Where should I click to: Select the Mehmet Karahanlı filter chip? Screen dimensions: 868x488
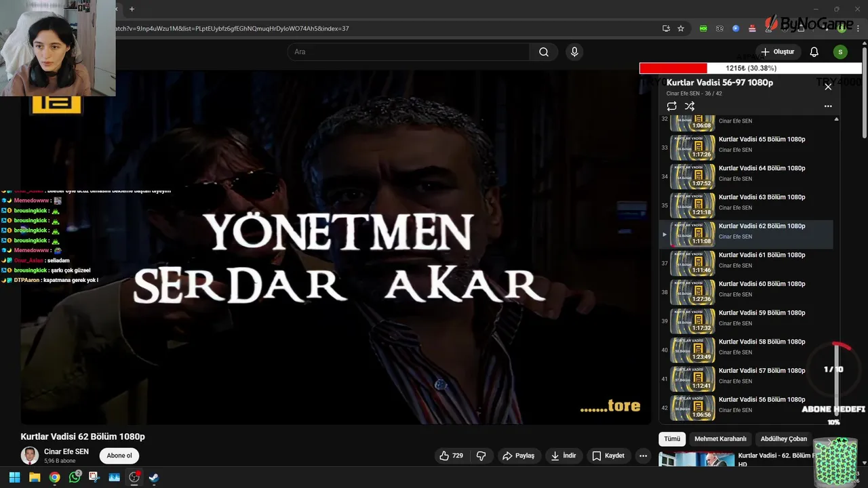coord(720,439)
